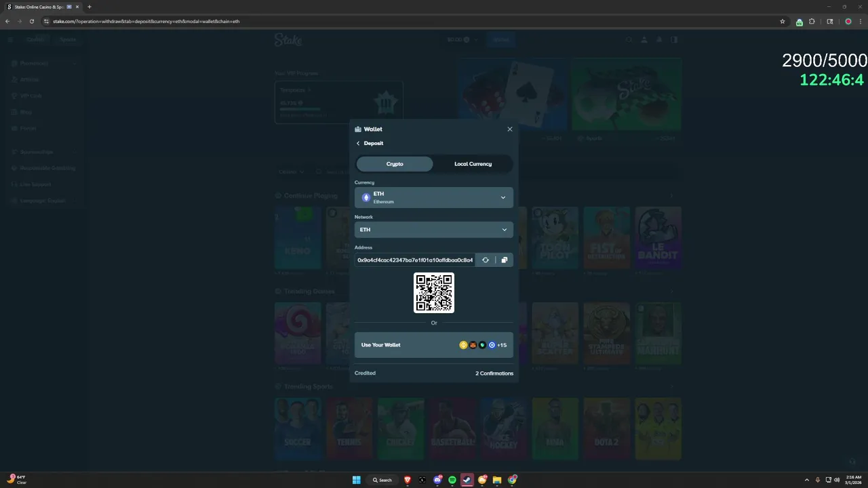
Task: Open the Tennis sports tile
Action: 349,428
